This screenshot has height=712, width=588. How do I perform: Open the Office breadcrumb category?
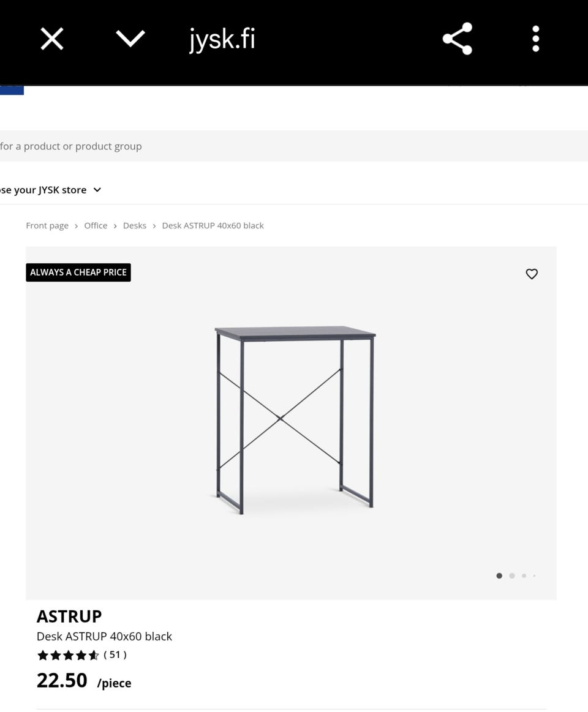tap(96, 225)
